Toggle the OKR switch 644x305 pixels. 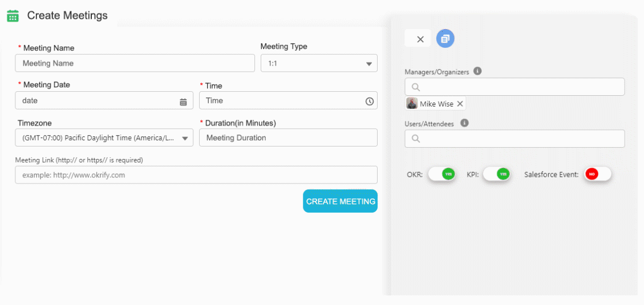tap(442, 174)
